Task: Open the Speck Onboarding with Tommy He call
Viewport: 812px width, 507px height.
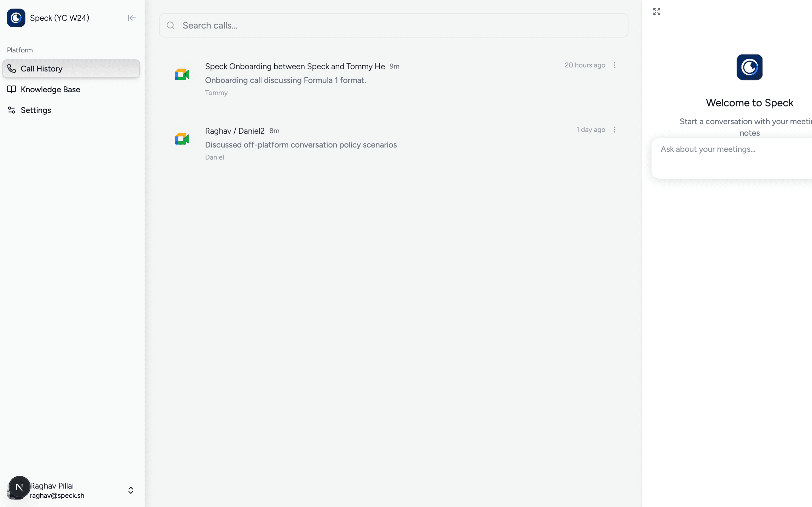Action: pyautogui.click(x=295, y=66)
